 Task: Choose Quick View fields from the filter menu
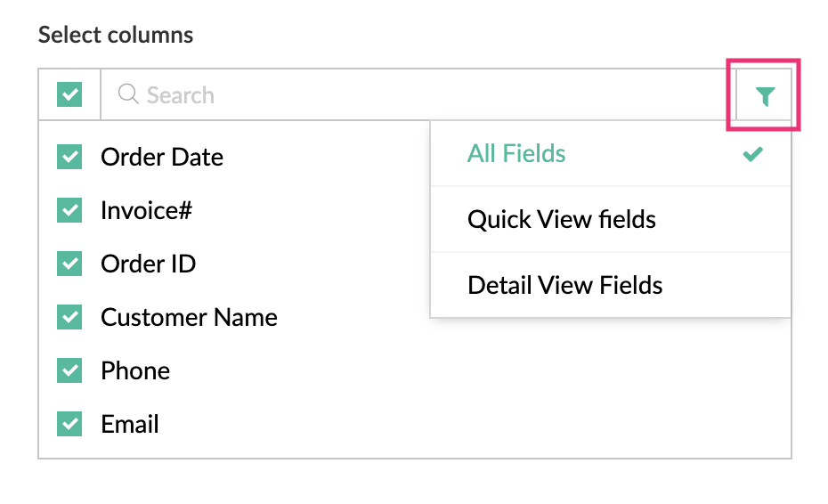pyautogui.click(x=561, y=219)
